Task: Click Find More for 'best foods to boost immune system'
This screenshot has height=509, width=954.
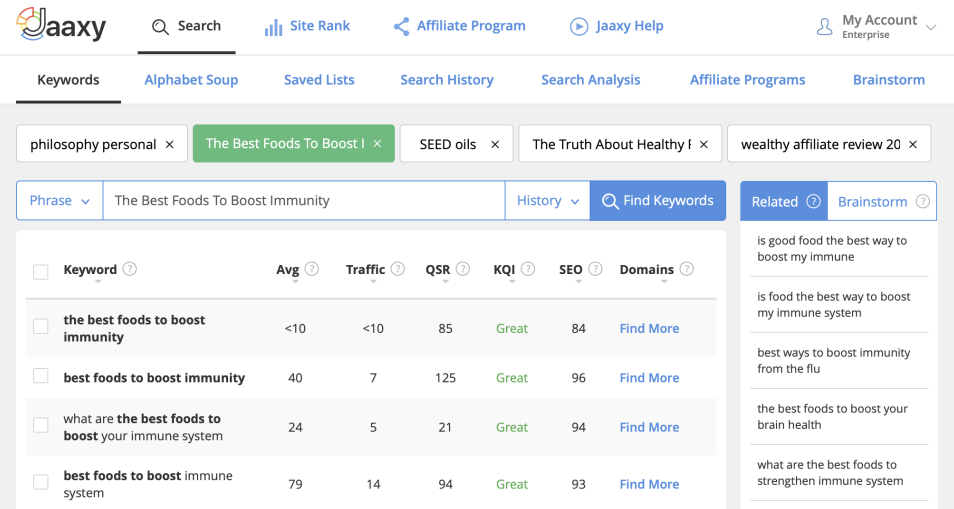Action: 649,484
